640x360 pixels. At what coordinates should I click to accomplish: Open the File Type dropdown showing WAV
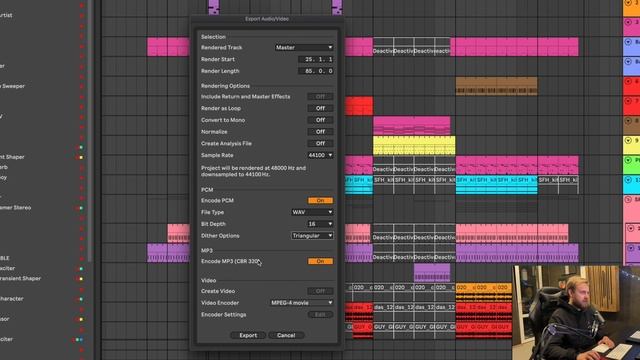coord(312,212)
